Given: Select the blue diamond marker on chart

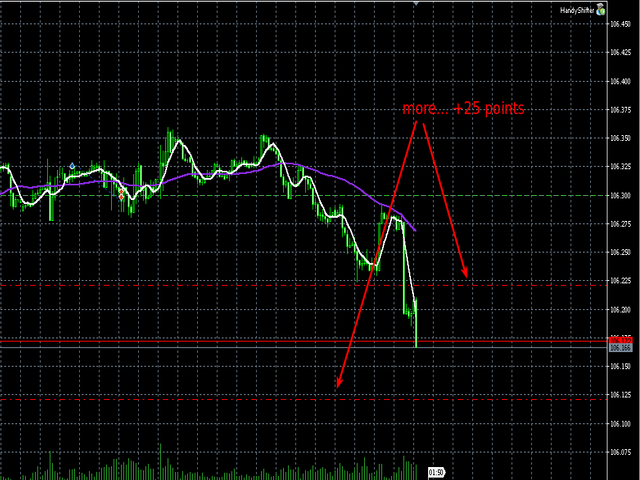Looking at the screenshot, I should (72, 166).
